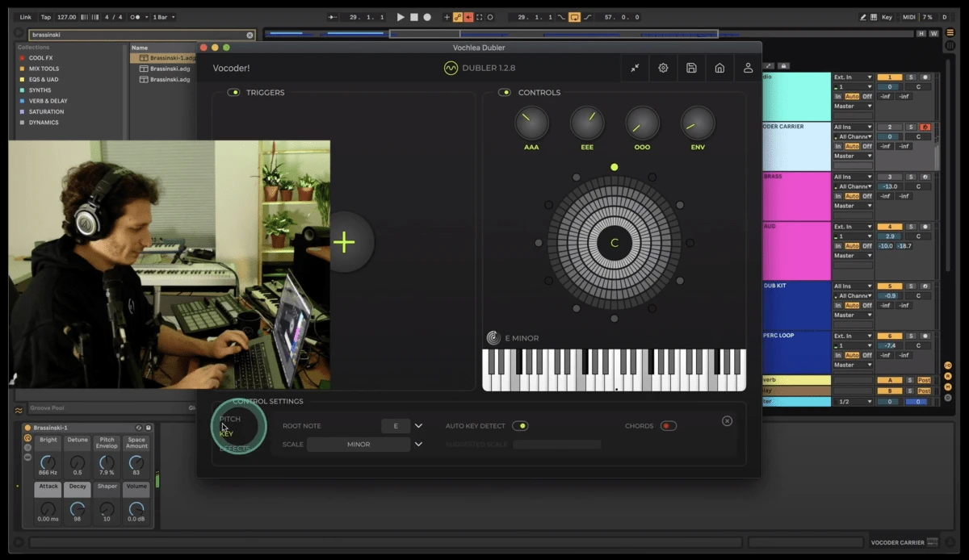Open VOCODER CARRIER 'All Channels' dropdown
The image size is (969, 560).
coord(854,137)
